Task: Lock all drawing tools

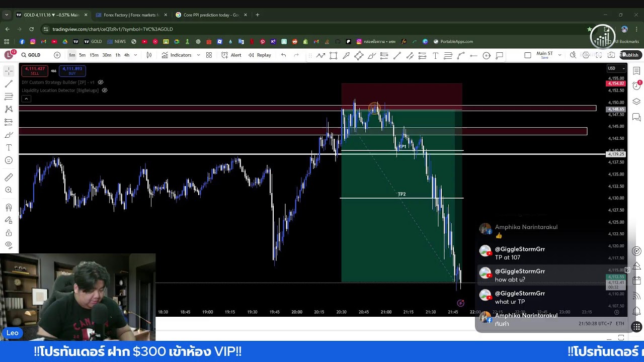Action: pyautogui.click(x=9, y=233)
